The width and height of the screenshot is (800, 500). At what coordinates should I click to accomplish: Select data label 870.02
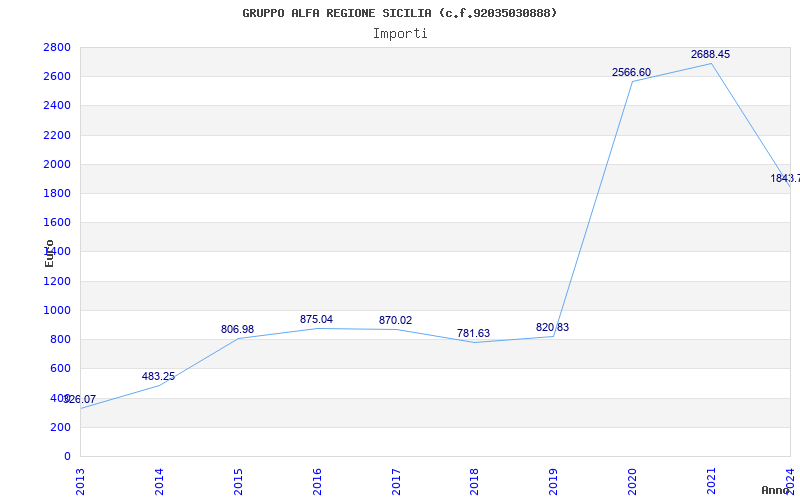395,320
